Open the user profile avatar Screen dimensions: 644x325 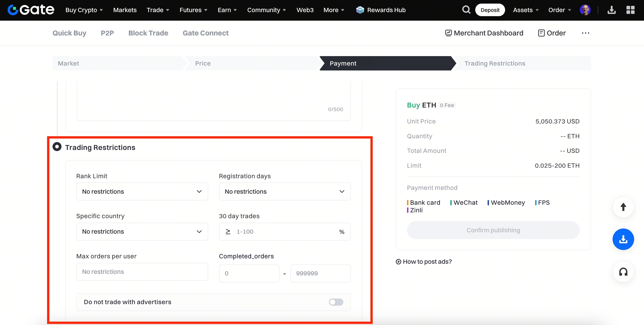585,10
